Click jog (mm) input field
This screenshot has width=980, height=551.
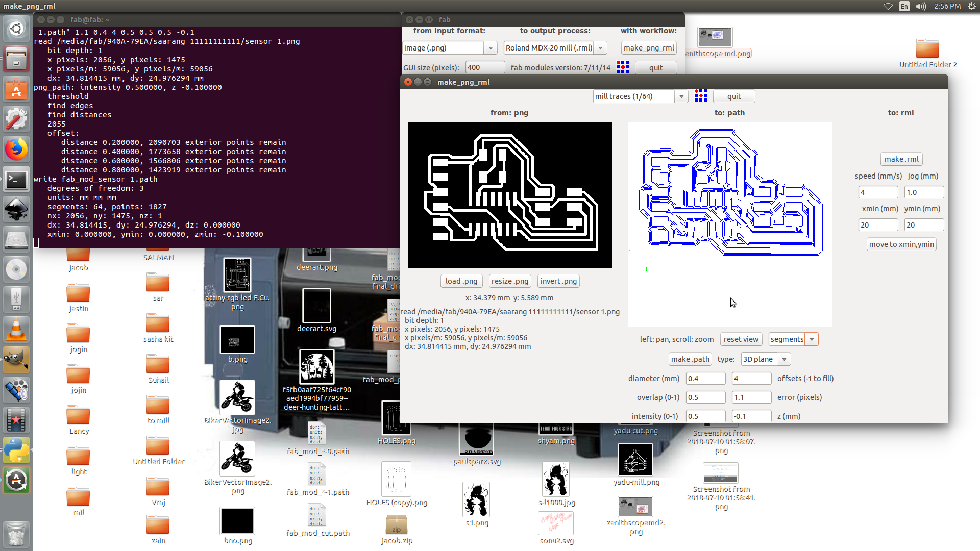(x=924, y=192)
